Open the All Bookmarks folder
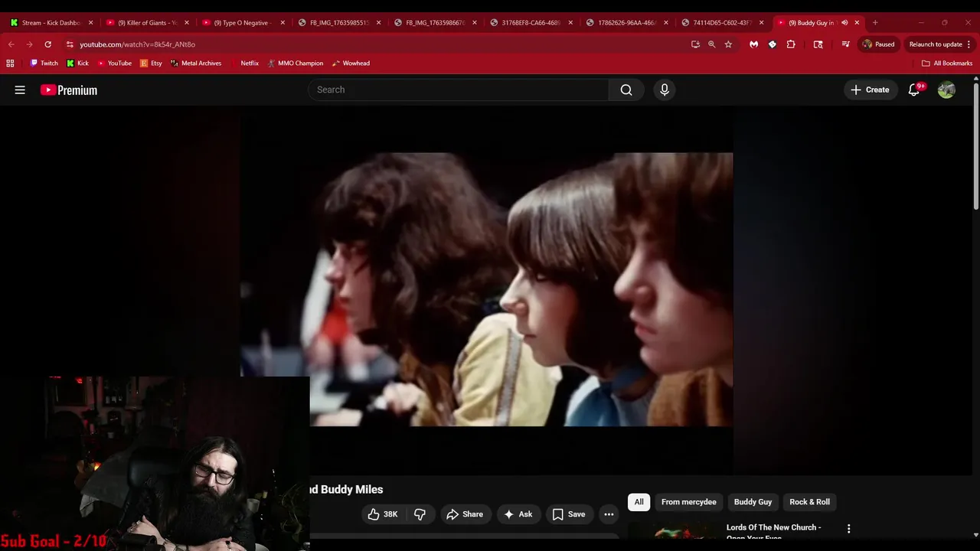 click(947, 64)
